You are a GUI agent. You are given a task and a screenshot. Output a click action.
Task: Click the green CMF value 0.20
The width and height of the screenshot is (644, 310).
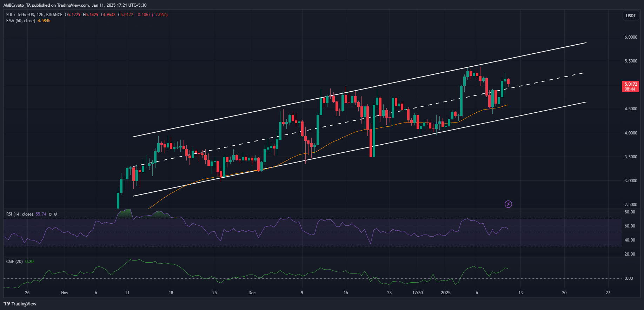29,262
